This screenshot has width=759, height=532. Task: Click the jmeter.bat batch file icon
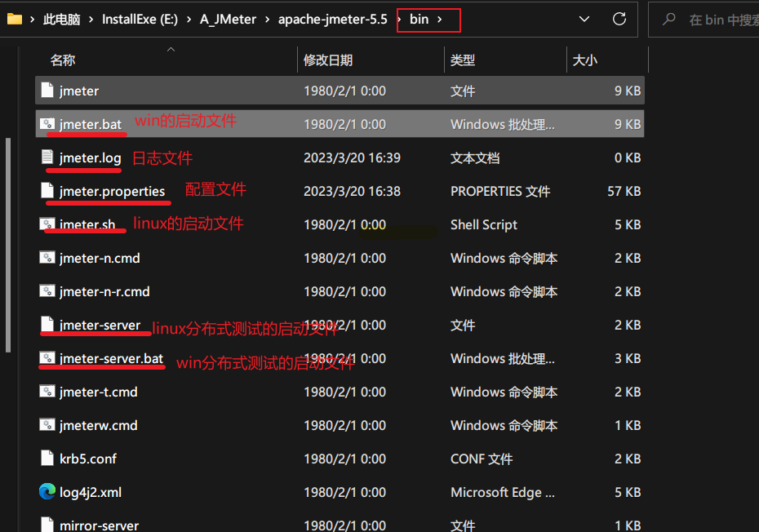click(x=47, y=124)
